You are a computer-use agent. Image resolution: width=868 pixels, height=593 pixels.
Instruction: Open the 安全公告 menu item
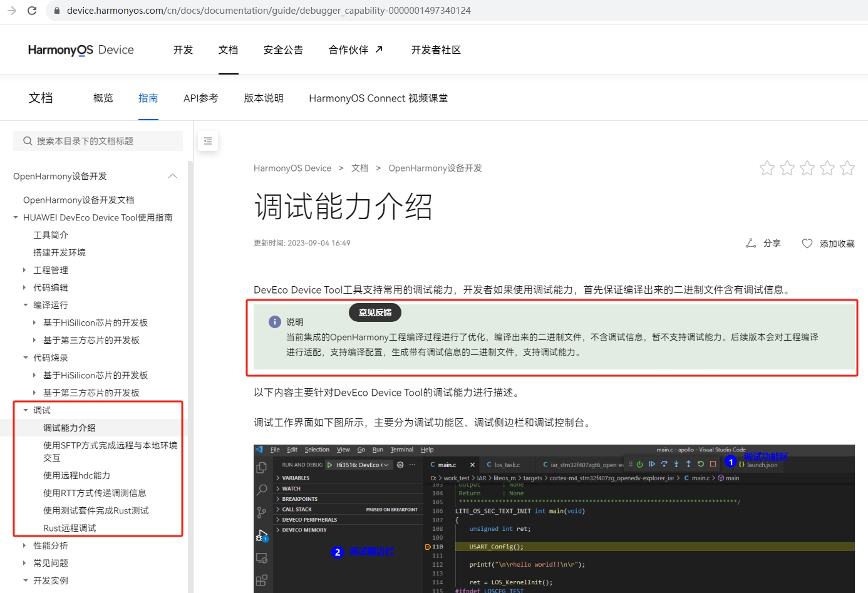[283, 50]
